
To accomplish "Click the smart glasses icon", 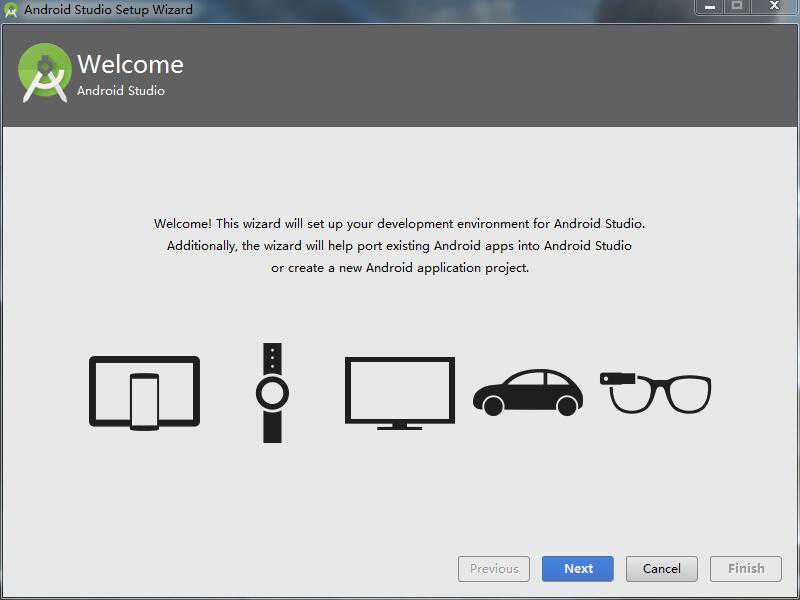I will pyautogui.click(x=656, y=393).
